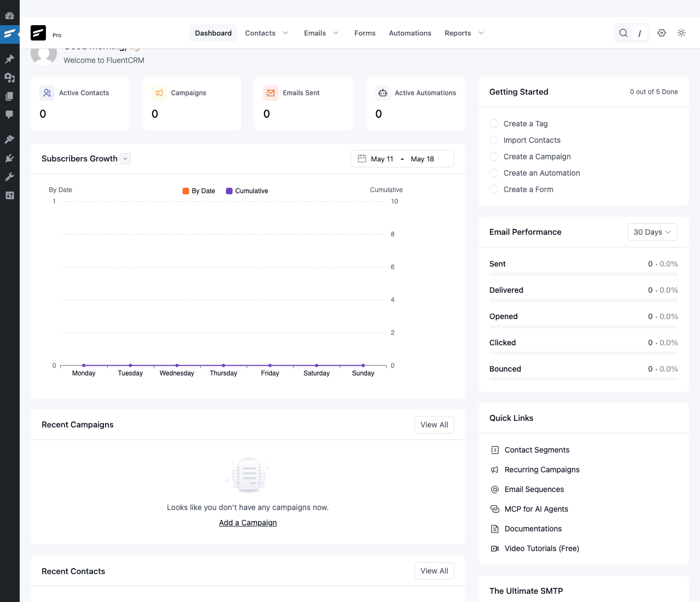Screen dimensions: 700x602
Task: Click the Wednesday chart data point
Action: tap(177, 365)
